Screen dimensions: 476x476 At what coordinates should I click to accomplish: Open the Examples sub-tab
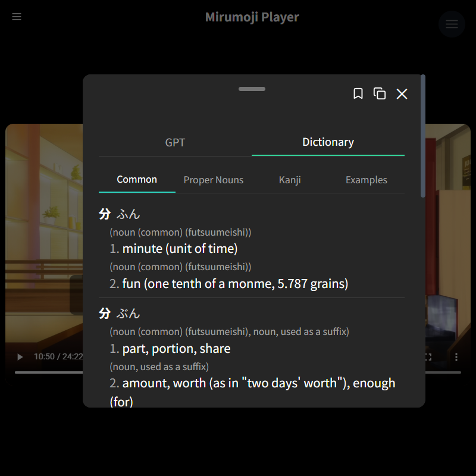coord(367,180)
